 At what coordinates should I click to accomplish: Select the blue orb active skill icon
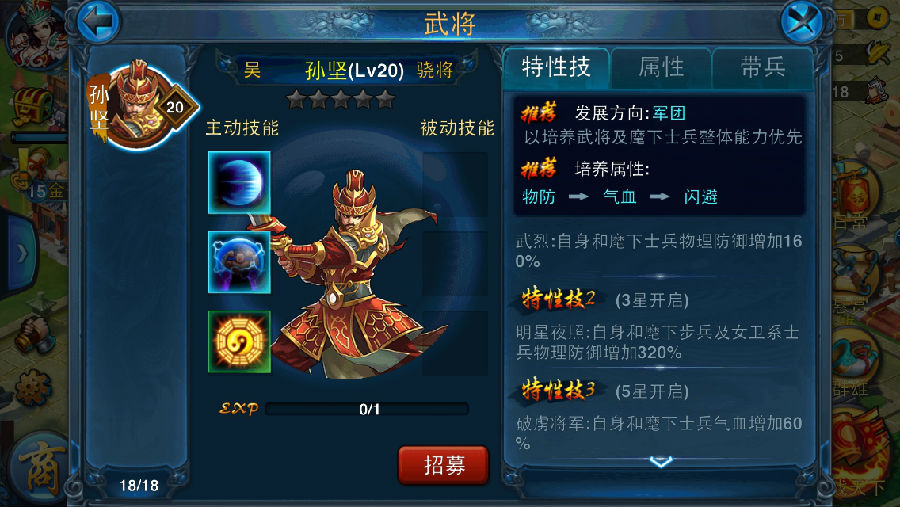239,183
